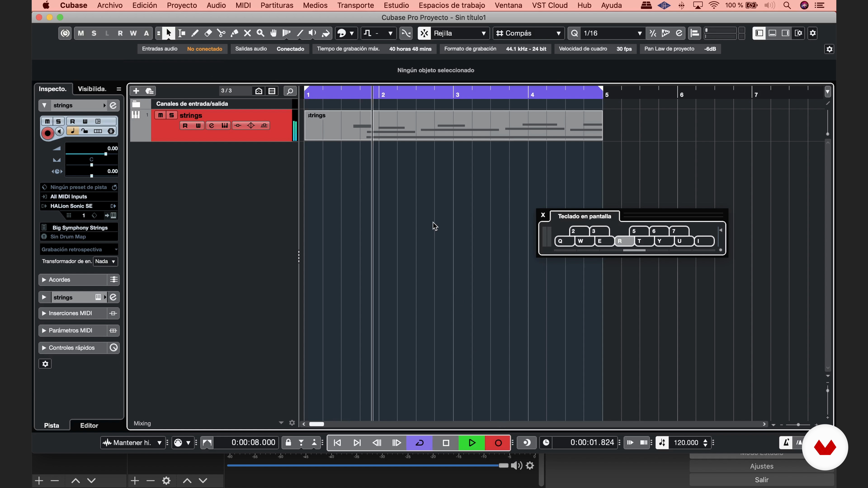Select the Play speaker tool

(313, 33)
